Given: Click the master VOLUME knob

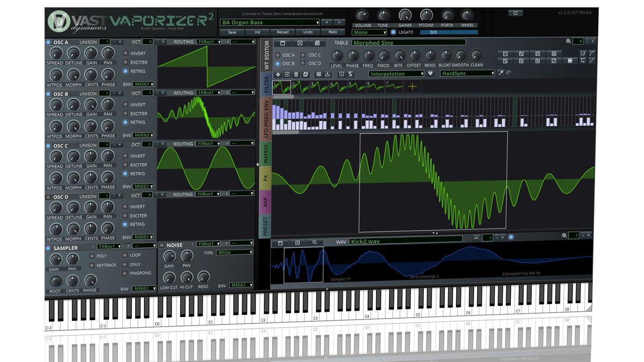Looking at the screenshot, I should pyautogui.click(x=363, y=16).
